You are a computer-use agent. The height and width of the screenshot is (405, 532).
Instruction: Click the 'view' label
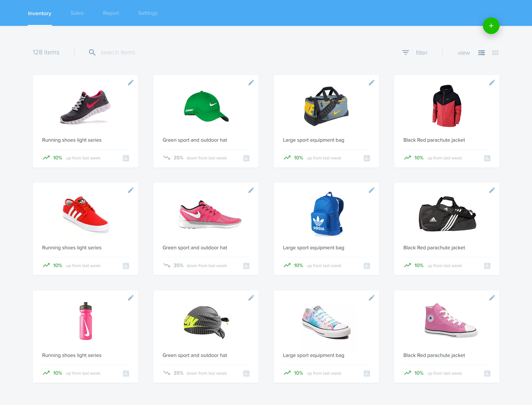coord(464,53)
